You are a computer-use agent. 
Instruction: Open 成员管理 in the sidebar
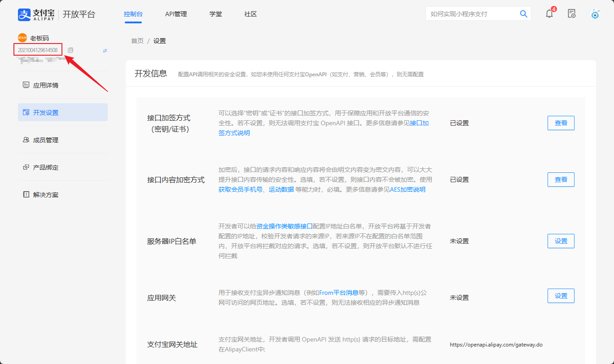45,140
